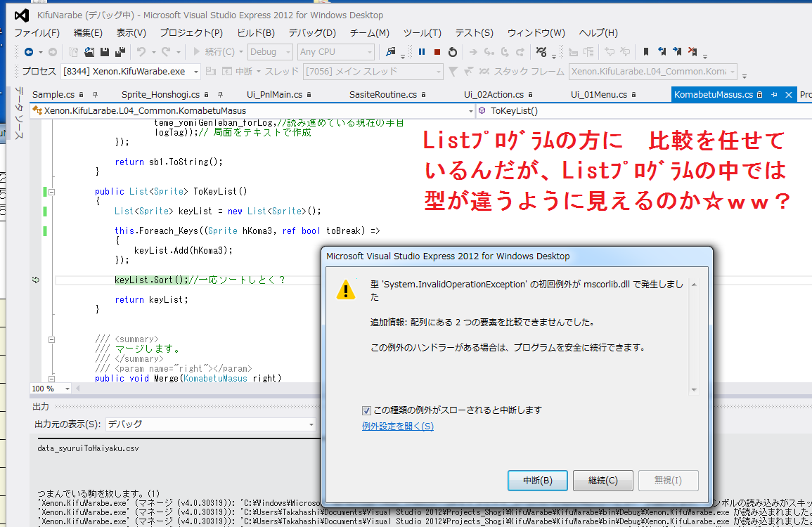
Task: Click the dialog message scrollbar down arrow
Action: tap(694, 390)
